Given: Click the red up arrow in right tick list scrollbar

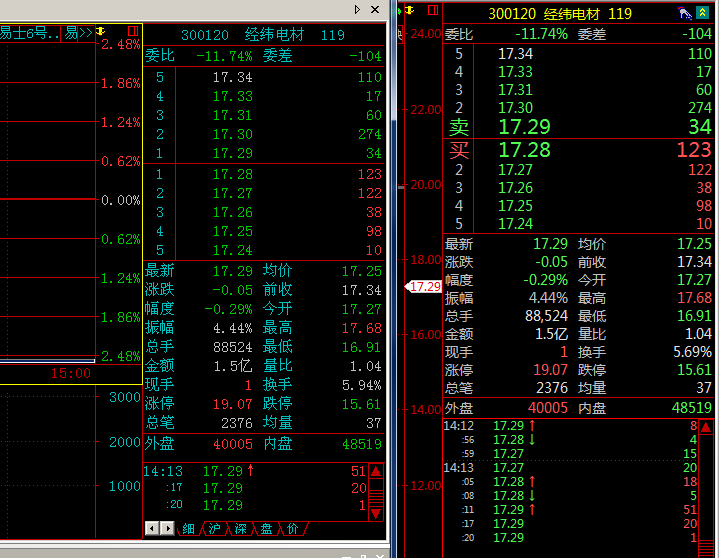Looking at the screenshot, I should 706,427.
